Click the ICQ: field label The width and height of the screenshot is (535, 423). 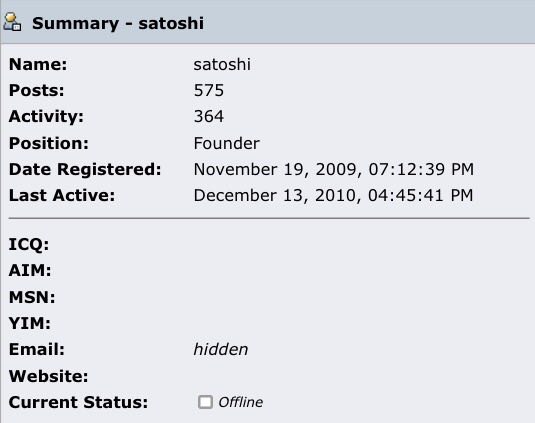click(29, 245)
